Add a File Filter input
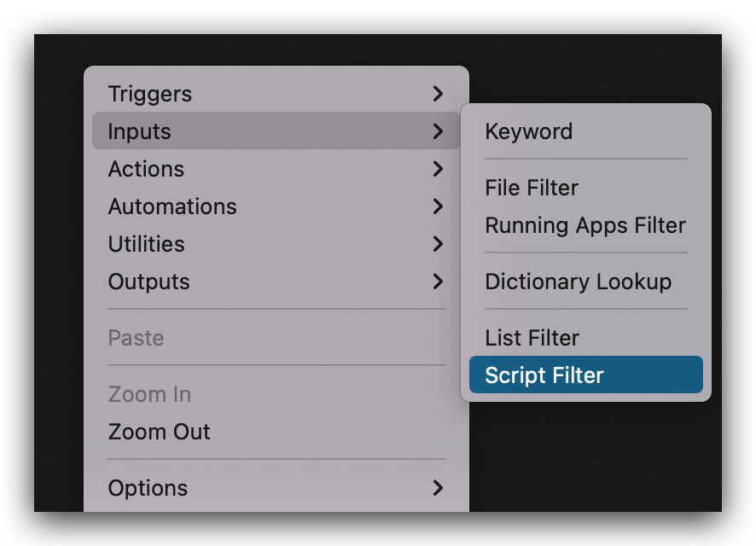The image size is (756, 546). pos(586,188)
